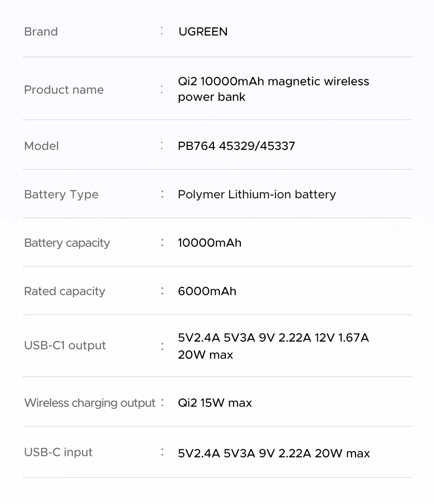Click the Rated capacity label
434x504 pixels.
(64, 292)
